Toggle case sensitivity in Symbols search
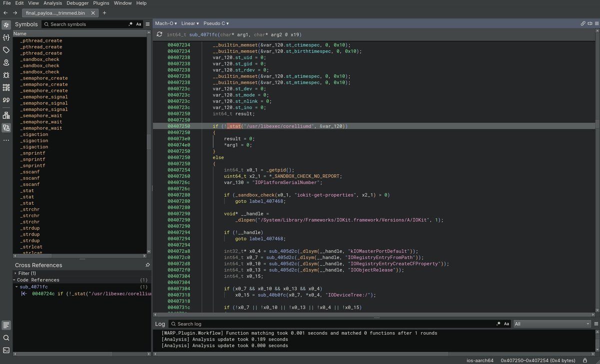 tap(138, 24)
